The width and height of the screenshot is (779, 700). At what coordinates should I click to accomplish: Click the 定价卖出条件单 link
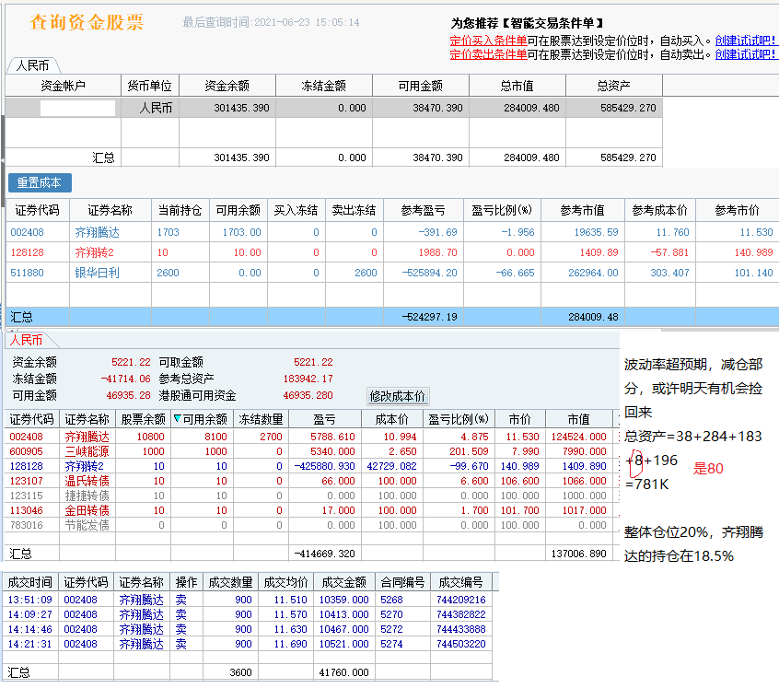(488, 54)
